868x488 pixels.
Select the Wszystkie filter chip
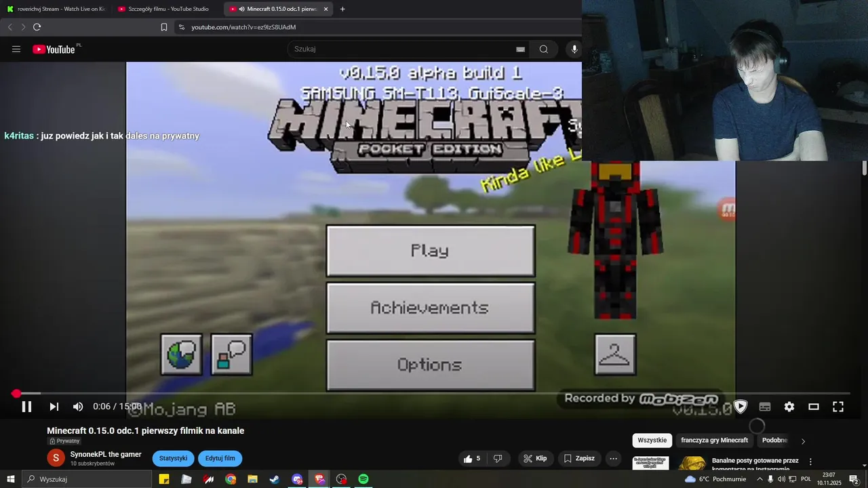click(652, 441)
